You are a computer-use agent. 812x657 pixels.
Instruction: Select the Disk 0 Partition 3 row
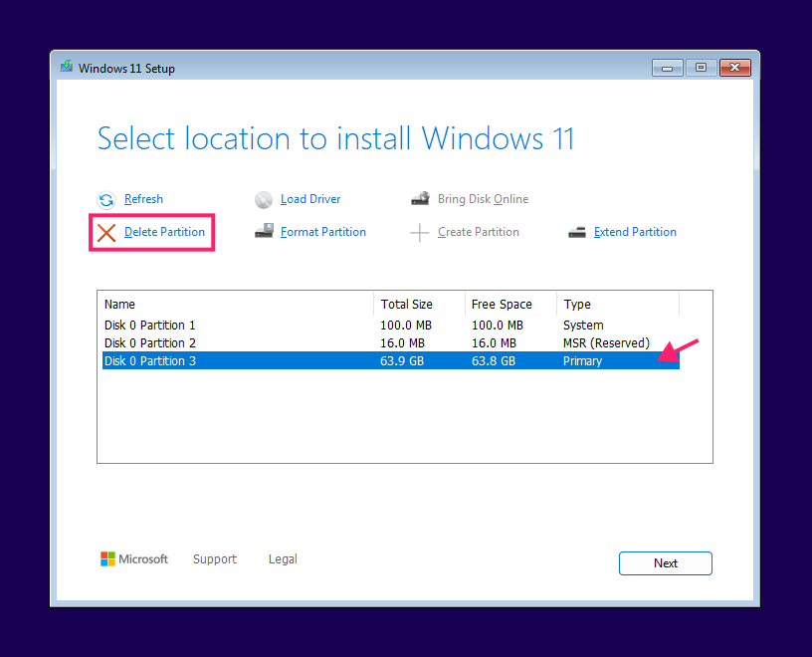point(390,360)
